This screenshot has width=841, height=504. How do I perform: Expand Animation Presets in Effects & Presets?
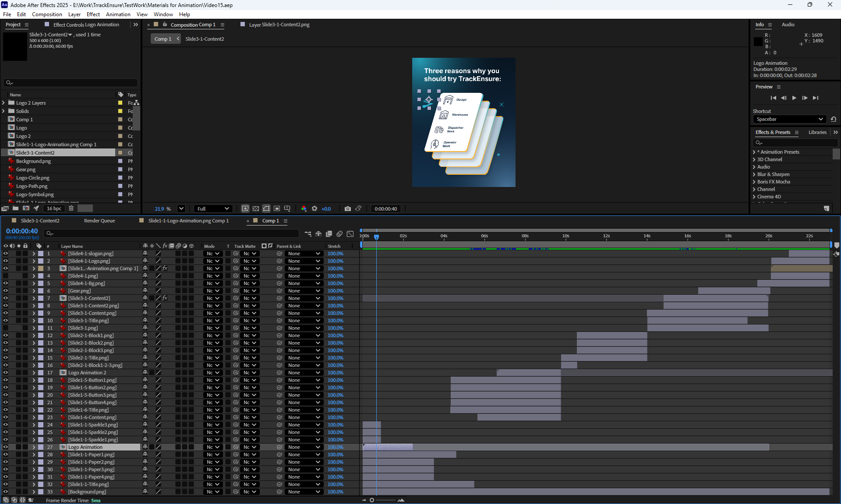pos(754,152)
